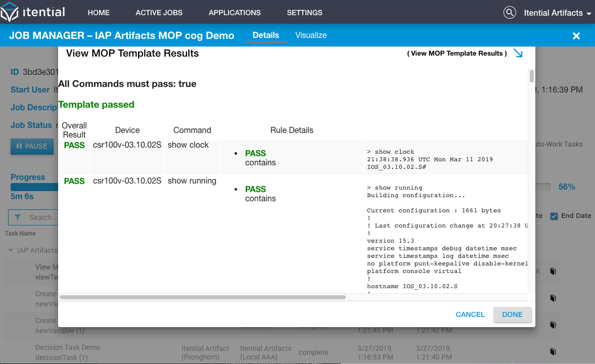
Task: Click the dialog's horizontal scrollbar
Action: (203, 297)
